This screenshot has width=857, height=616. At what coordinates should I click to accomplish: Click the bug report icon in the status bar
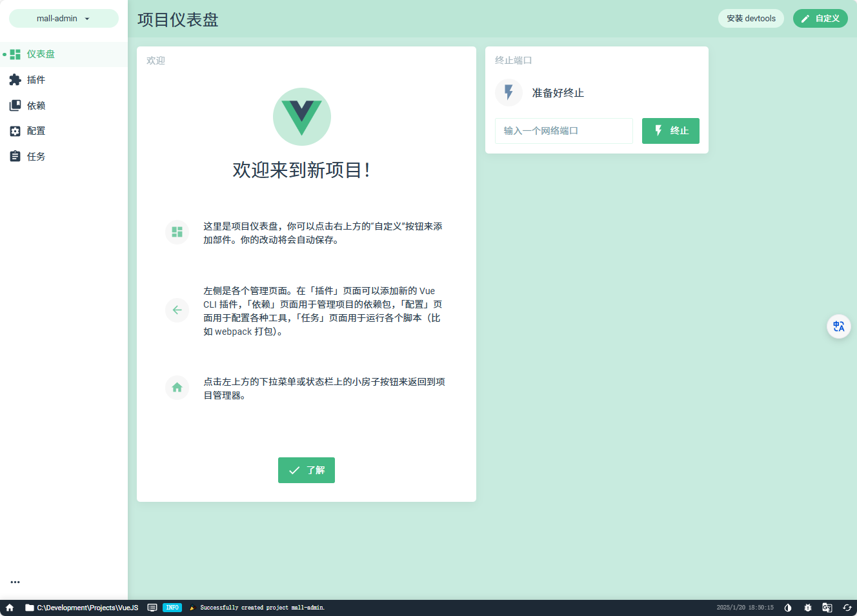(x=808, y=608)
